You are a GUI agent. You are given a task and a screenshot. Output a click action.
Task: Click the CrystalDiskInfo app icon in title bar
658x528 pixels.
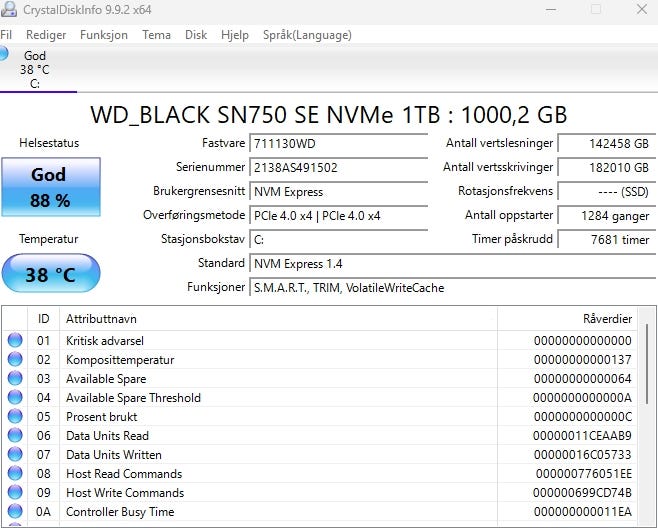(8, 9)
